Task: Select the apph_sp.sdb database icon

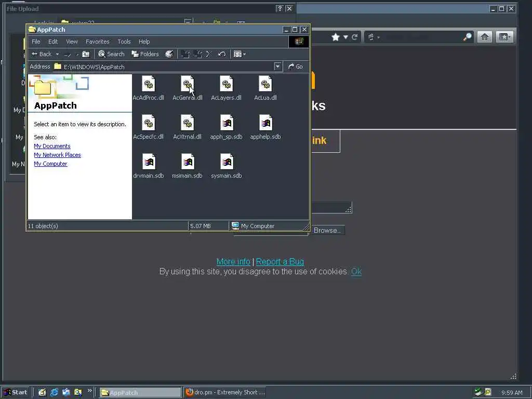Action: point(227,123)
